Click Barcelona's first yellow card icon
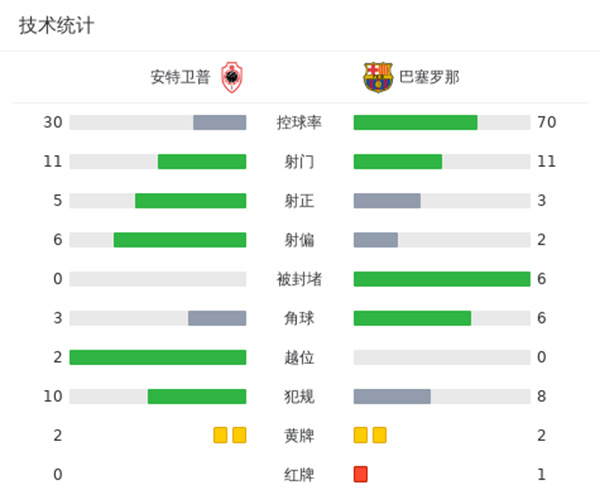Image resolution: width=600 pixels, height=490 pixels. coord(361,435)
